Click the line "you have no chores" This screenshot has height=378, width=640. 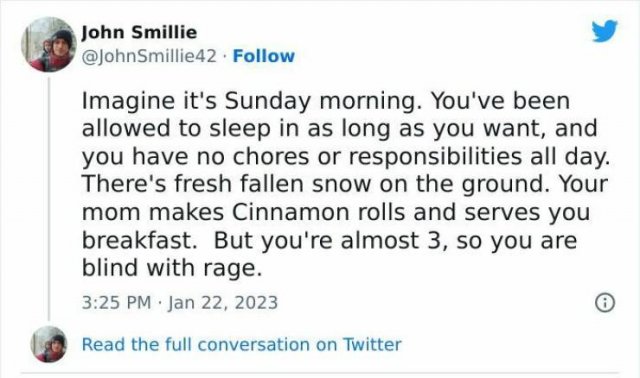coord(346,157)
